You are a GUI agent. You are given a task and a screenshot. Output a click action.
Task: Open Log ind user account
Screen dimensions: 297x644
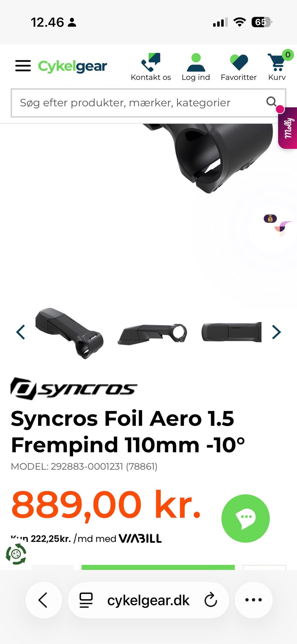tap(196, 62)
